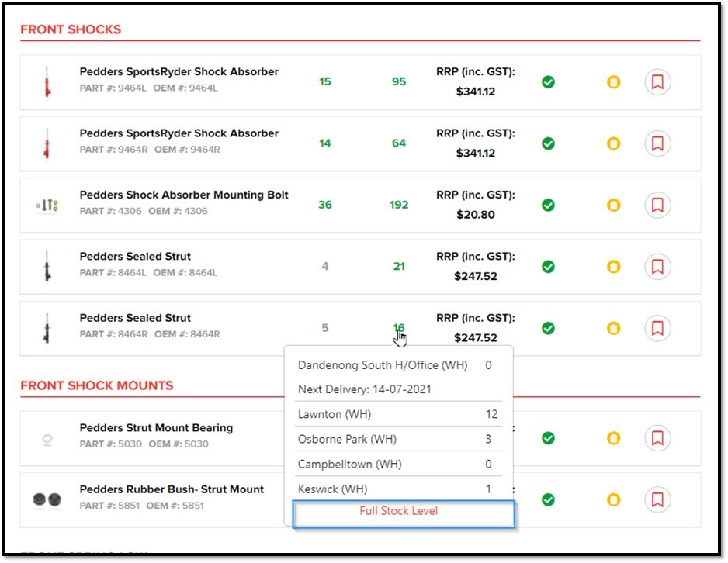Click the yellow icon for part 8464L
The image size is (728, 563).
613,267
